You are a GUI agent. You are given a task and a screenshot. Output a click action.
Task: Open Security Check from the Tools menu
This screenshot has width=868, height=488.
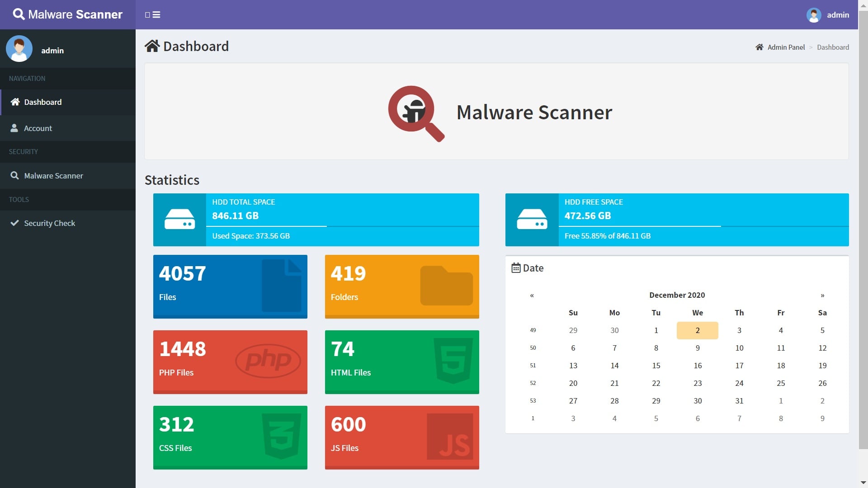tap(49, 223)
